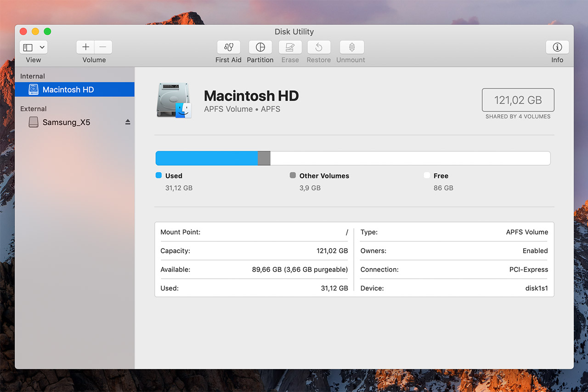Click the Mount Point row label
The width and height of the screenshot is (588, 392).
coord(181,232)
